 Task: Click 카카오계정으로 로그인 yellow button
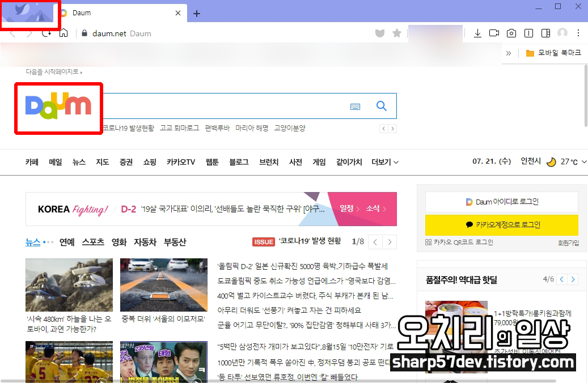(502, 225)
